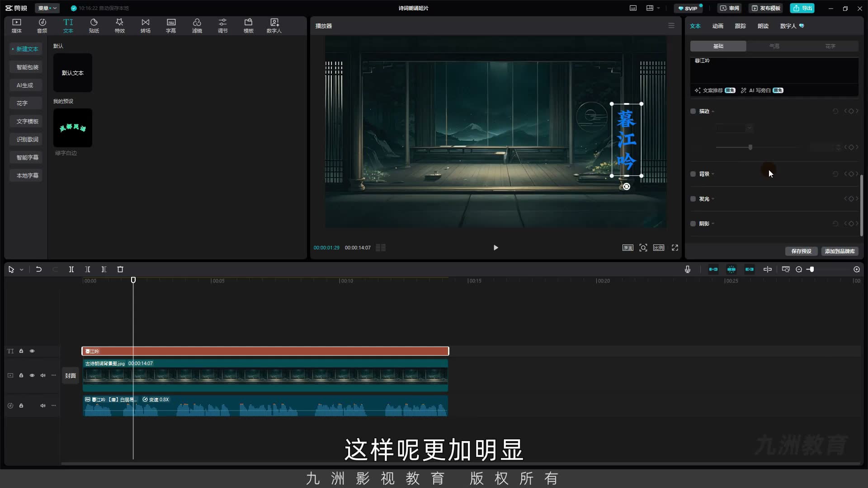This screenshot has width=868, height=488.
Task: Delete the selected clip with trash icon
Action: 120,269
